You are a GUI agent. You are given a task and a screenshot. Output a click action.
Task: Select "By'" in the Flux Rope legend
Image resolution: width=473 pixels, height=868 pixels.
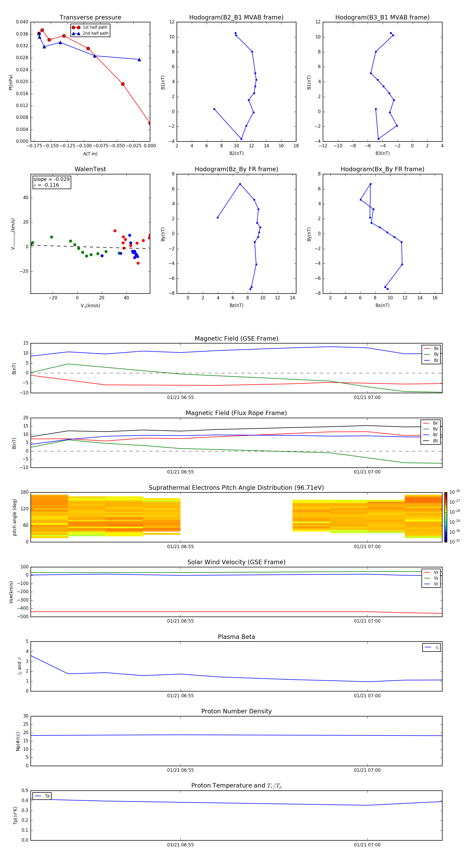tap(431, 429)
